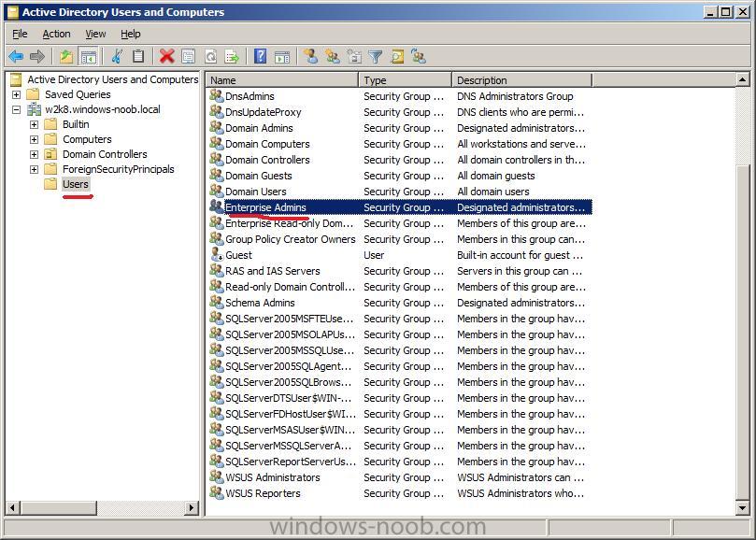
Task: Click the Cut scissors icon
Action: point(116,57)
